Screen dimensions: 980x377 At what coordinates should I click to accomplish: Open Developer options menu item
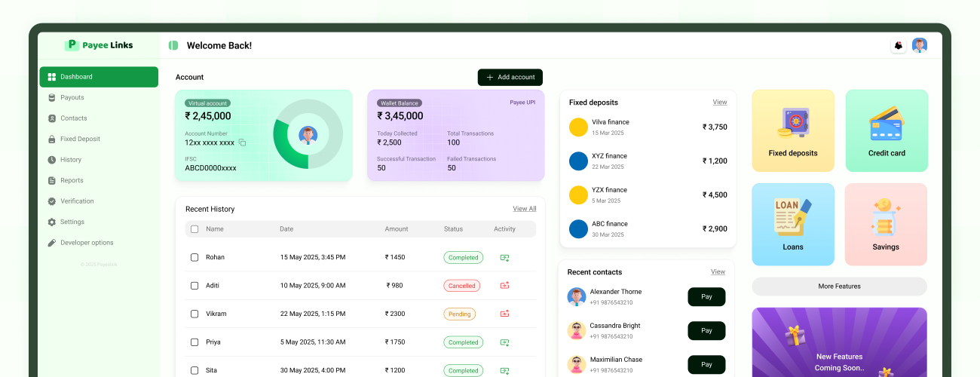[x=87, y=243]
